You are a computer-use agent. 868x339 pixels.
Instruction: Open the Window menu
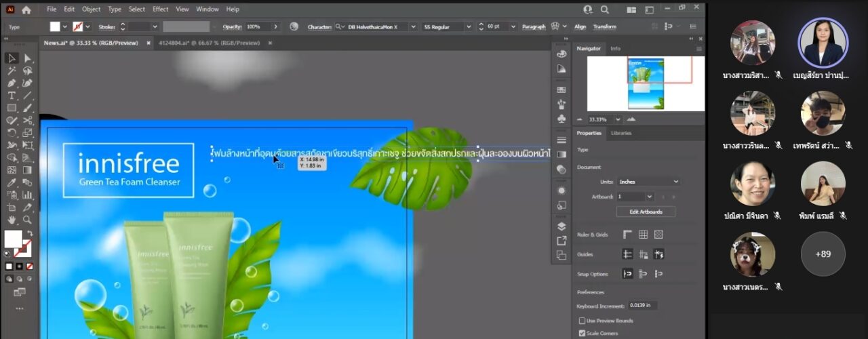coord(208,9)
